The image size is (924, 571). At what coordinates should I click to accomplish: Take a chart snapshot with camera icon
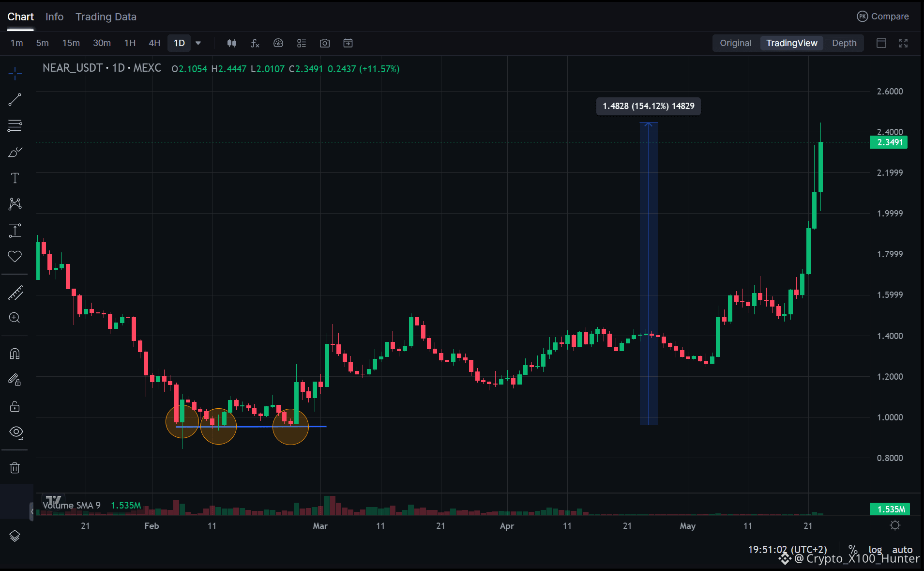325,43
